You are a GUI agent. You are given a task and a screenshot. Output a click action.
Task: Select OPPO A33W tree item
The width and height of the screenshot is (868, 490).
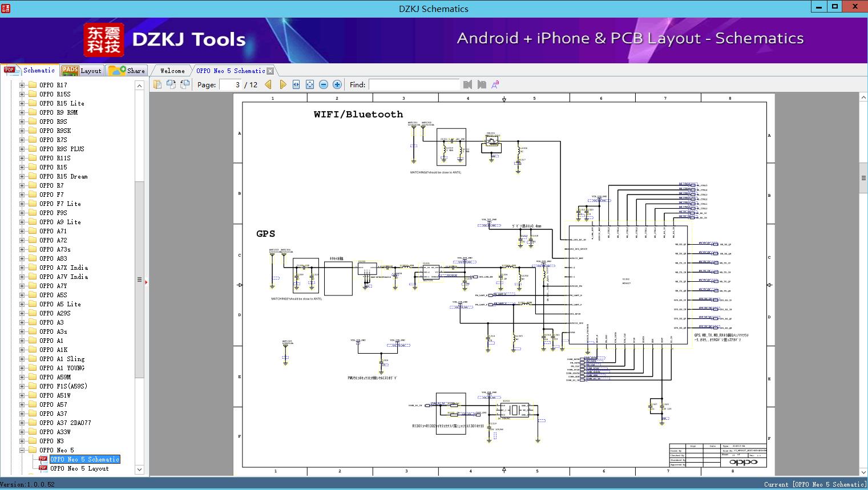pyautogui.click(x=55, y=432)
